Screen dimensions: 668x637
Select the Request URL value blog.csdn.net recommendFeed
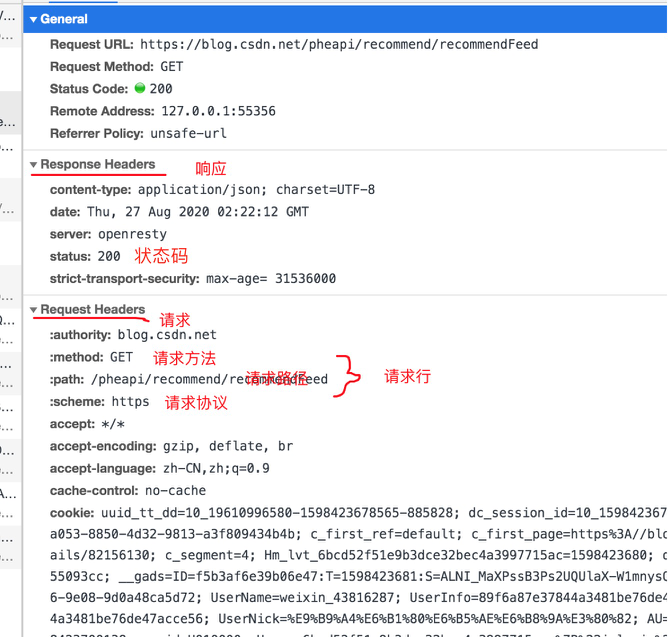(339, 44)
